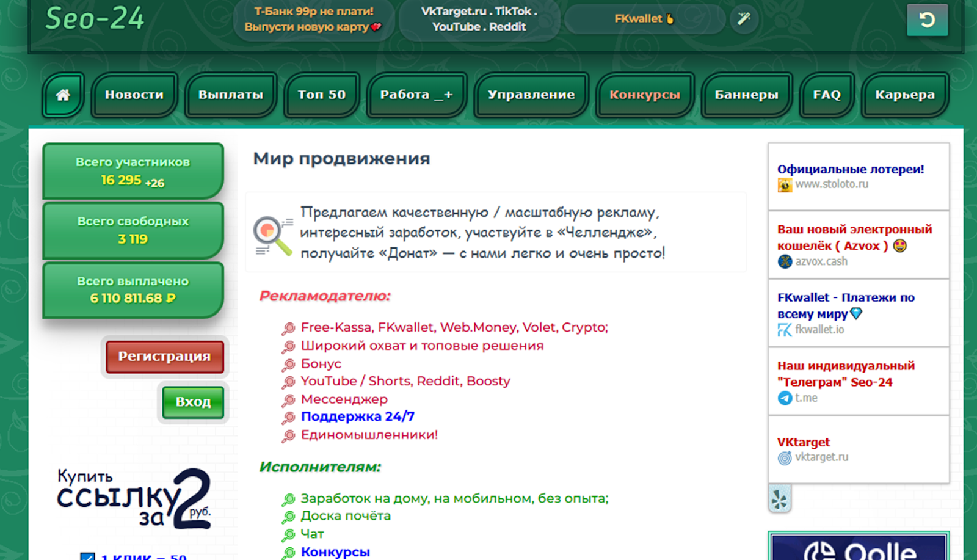The height and width of the screenshot is (560, 977).
Task: Click the magnifier icon beside promo text
Action: point(273,236)
